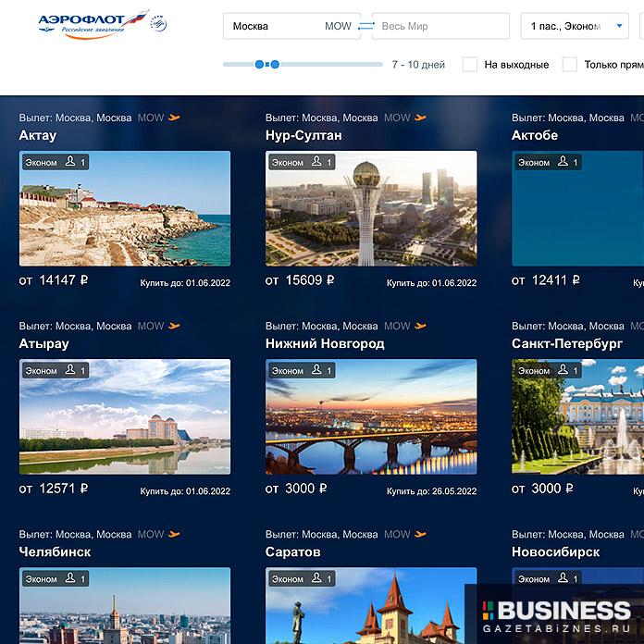Image resolution: width=644 pixels, height=644 pixels.
Task: Select the Нижний Новгород price от 3000 ₽
Action: [x=300, y=489]
